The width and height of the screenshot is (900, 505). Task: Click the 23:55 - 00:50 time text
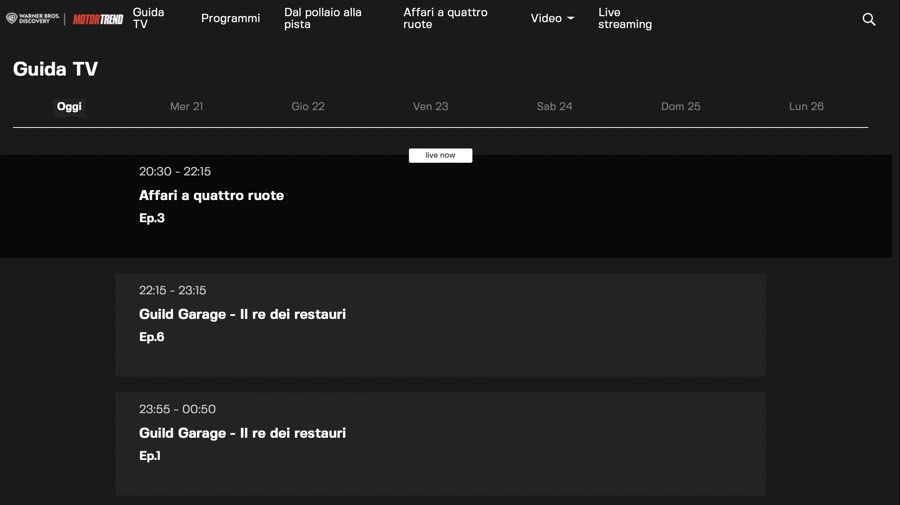177,409
